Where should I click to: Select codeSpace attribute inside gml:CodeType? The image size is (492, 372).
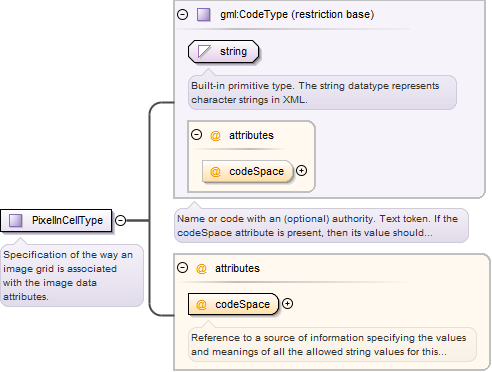click(247, 171)
